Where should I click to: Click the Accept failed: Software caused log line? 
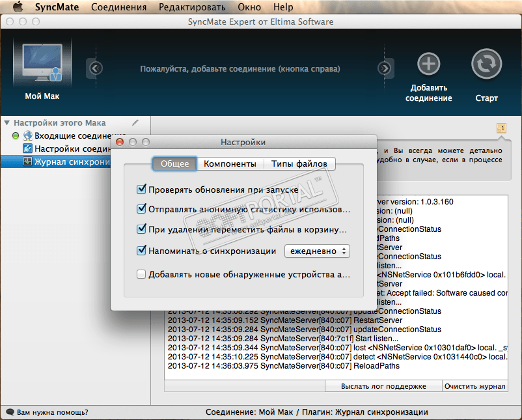[x=443, y=293]
